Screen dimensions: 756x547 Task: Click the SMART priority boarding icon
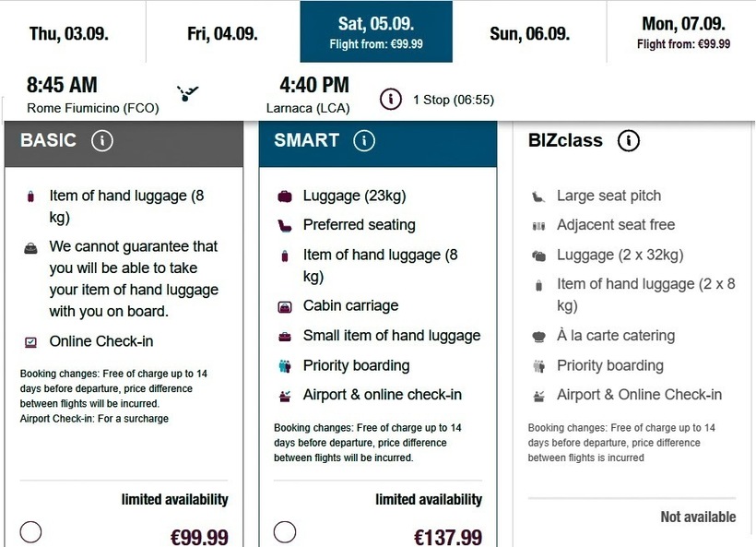tap(285, 366)
